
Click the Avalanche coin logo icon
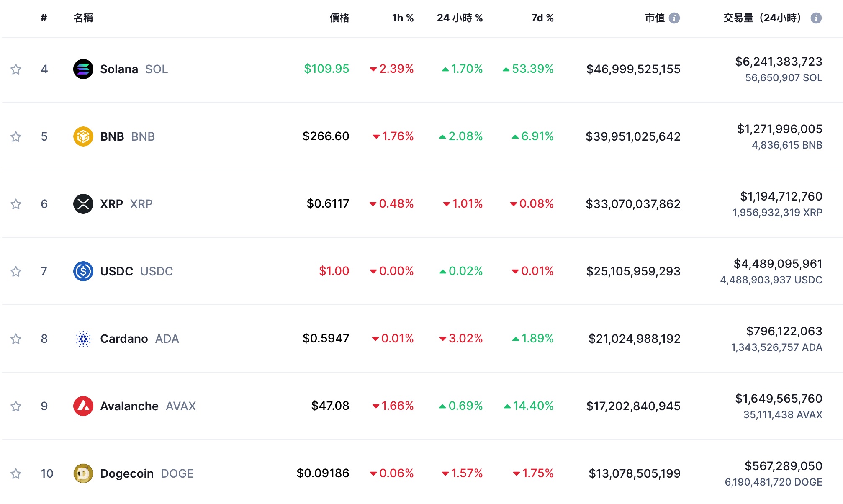coord(83,406)
